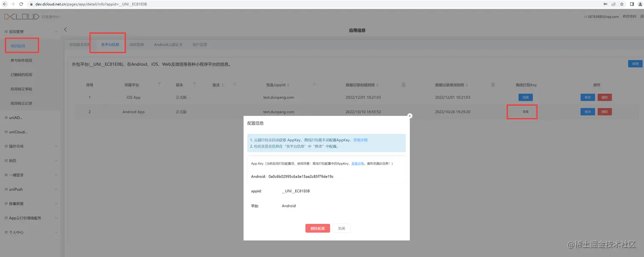Viewport: 644px width, 257px height.
Task: Click the lock icon in address bar
Action: click(x=32, y=4)
